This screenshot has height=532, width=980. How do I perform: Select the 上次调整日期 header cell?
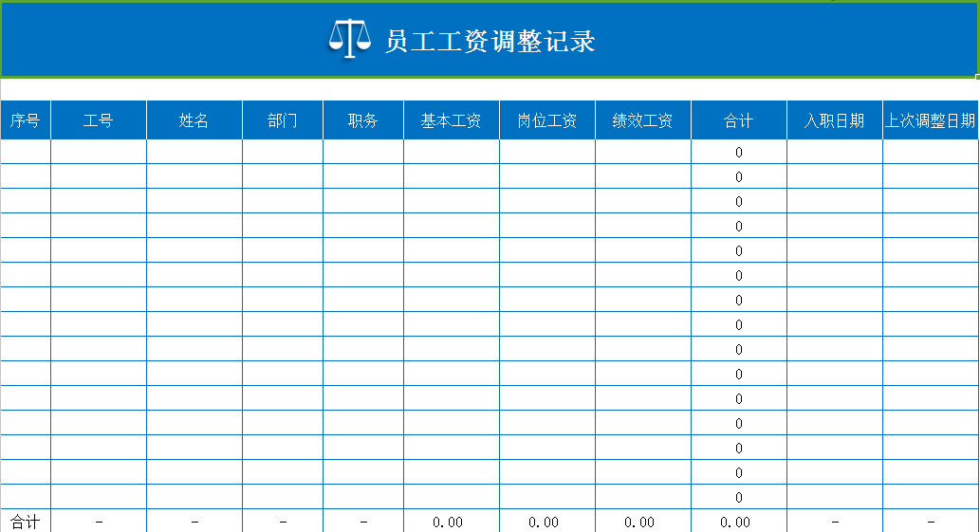[x=930, y=119]
